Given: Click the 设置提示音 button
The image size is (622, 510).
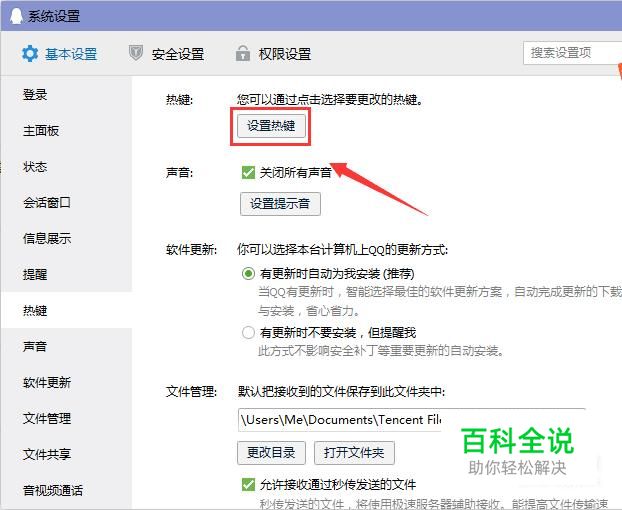Looking at the screenshot, I should (x=280, y=204).
